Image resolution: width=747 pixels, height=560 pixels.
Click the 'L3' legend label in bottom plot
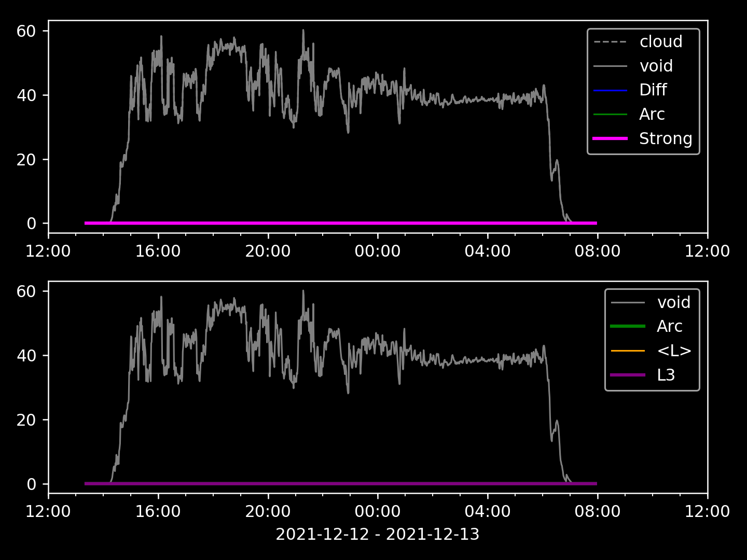coord(666,375)
